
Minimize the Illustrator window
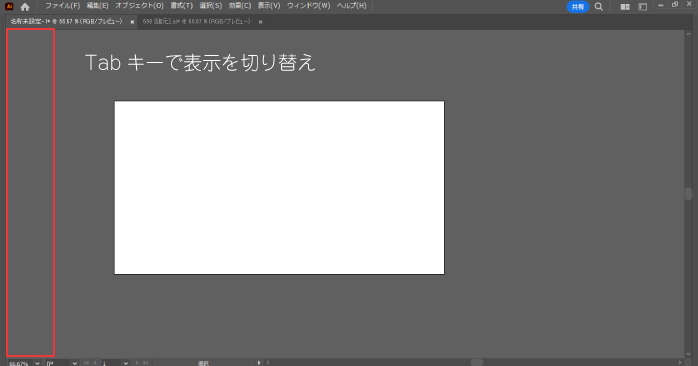coord(661,5)
